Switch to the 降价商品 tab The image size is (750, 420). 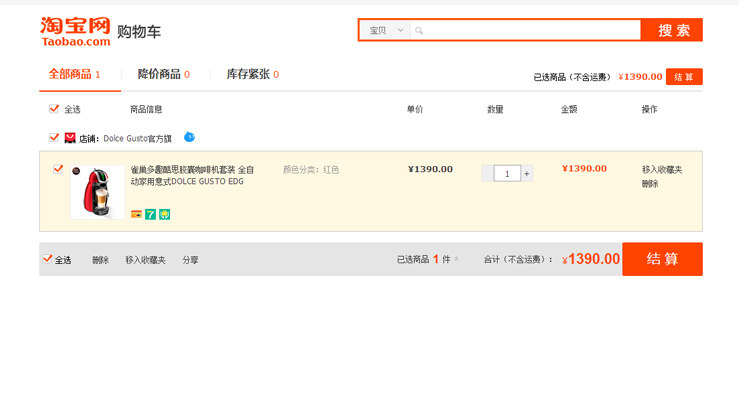pos(164,75)
